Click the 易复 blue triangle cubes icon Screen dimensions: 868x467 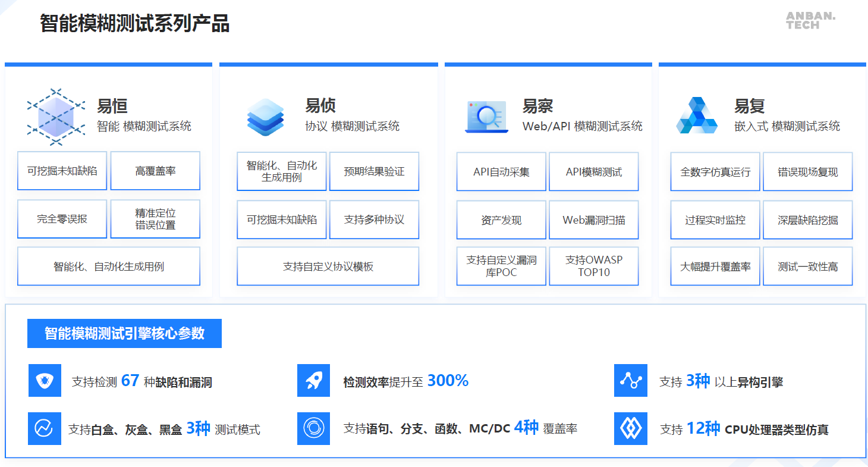[x=696, y=115]
